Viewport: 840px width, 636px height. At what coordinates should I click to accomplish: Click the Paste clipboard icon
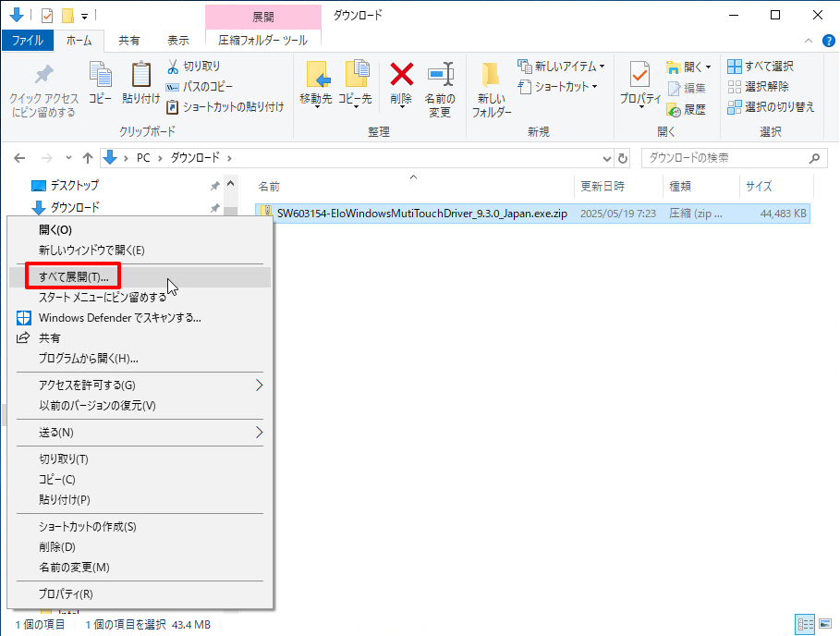140,76
